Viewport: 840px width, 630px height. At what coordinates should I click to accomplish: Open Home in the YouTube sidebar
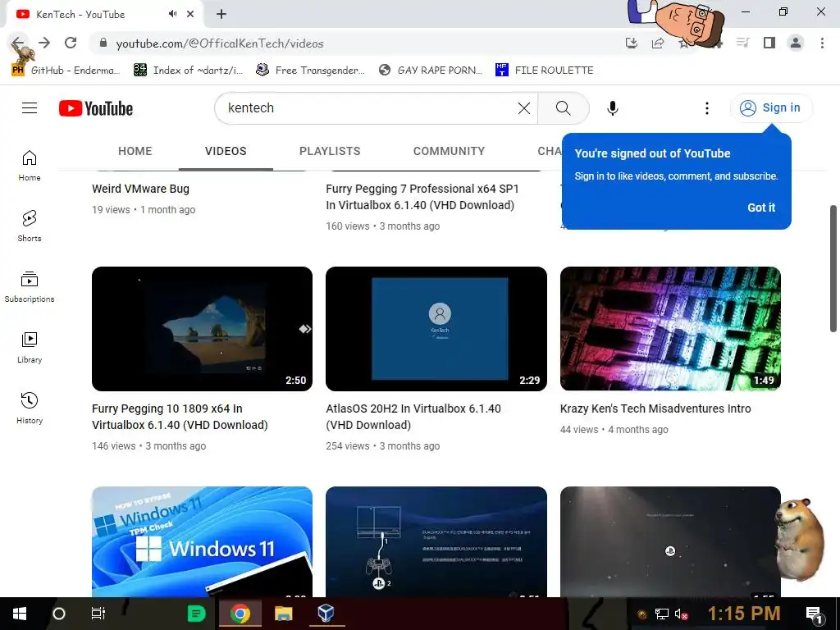tap(30, 166)
